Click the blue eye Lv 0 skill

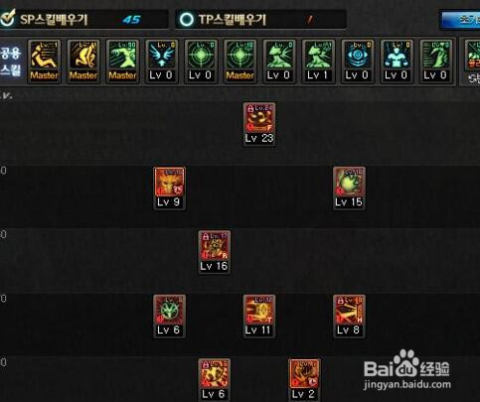point(357,61)
